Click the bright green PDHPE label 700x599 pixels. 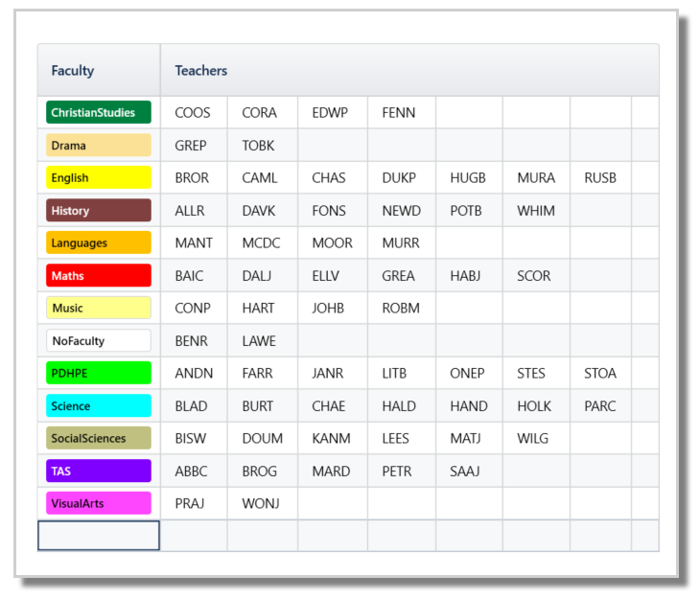[x=99, y=373]
